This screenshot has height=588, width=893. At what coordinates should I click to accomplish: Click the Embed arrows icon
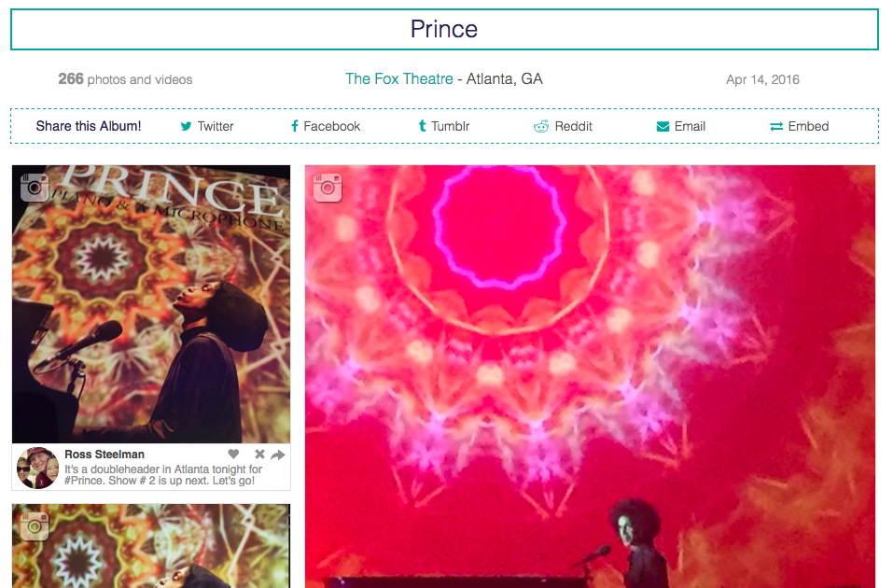click(776, 127)
